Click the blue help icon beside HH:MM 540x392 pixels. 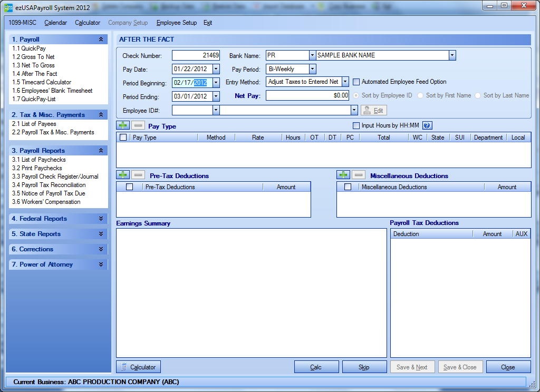point(427,125)
